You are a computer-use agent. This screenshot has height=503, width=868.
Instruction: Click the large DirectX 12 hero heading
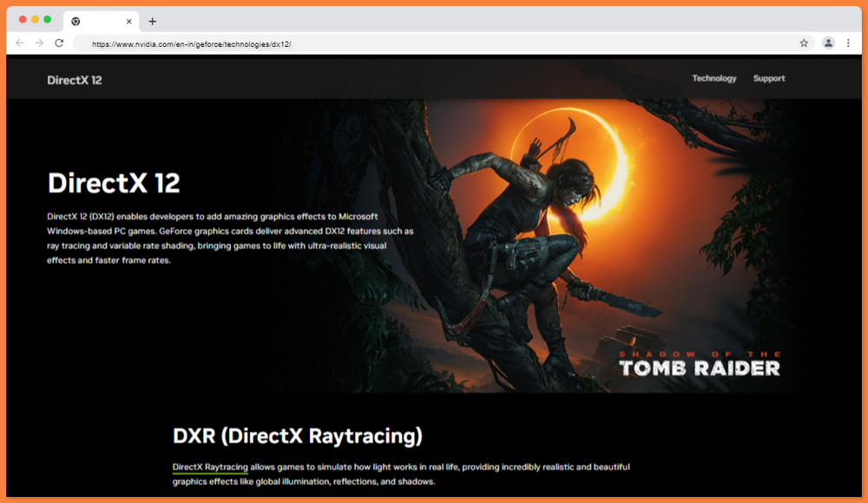pyautogui.click(x=114, y=183)
